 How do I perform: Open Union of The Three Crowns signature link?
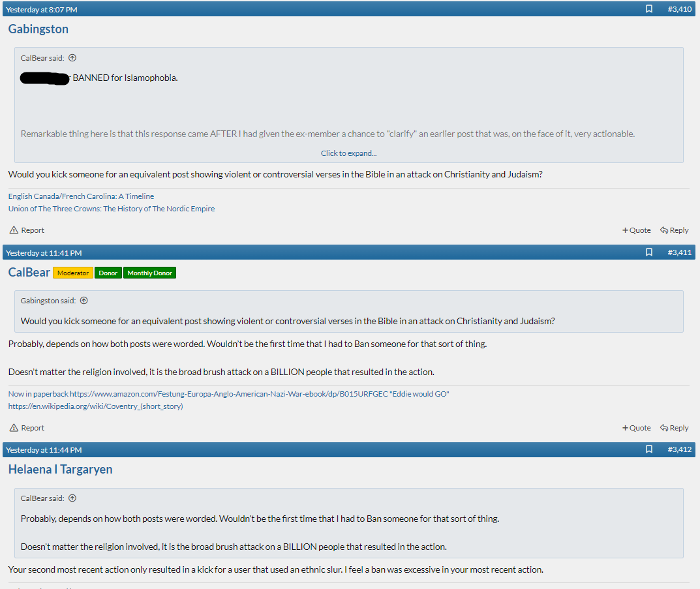[x=112, y=209]
